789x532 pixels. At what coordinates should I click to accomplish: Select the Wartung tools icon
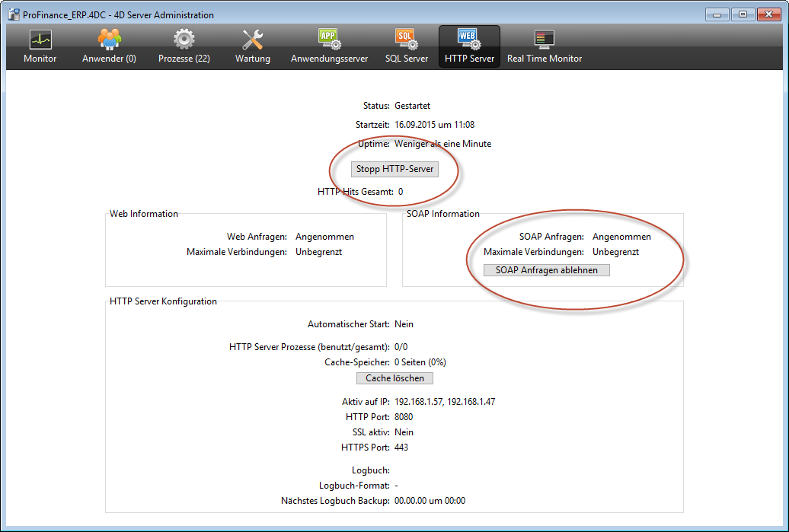(x=252, y=39)
